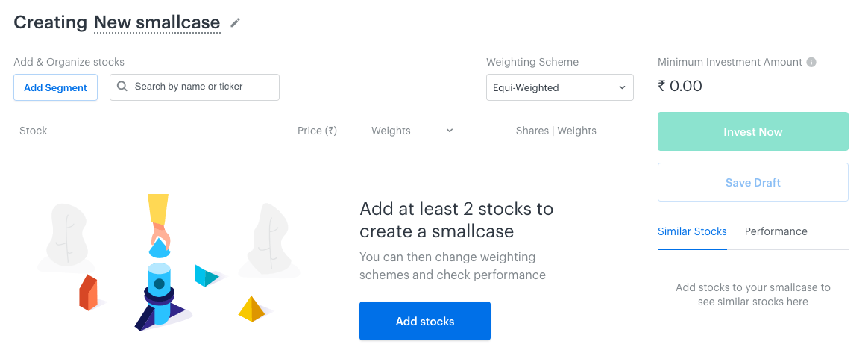Click the rupee symbol in Price header
Screen dimensions: 868x356
[331, 131]
